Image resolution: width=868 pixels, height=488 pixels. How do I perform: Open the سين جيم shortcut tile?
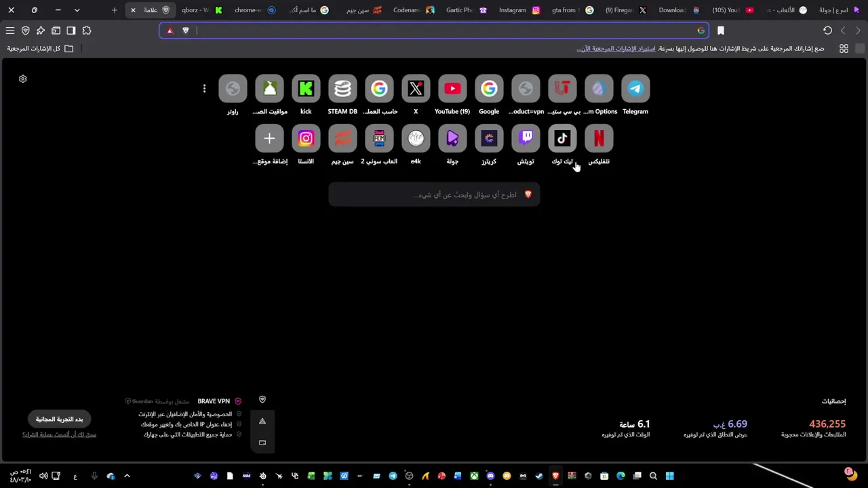click(x=342, y=138)
